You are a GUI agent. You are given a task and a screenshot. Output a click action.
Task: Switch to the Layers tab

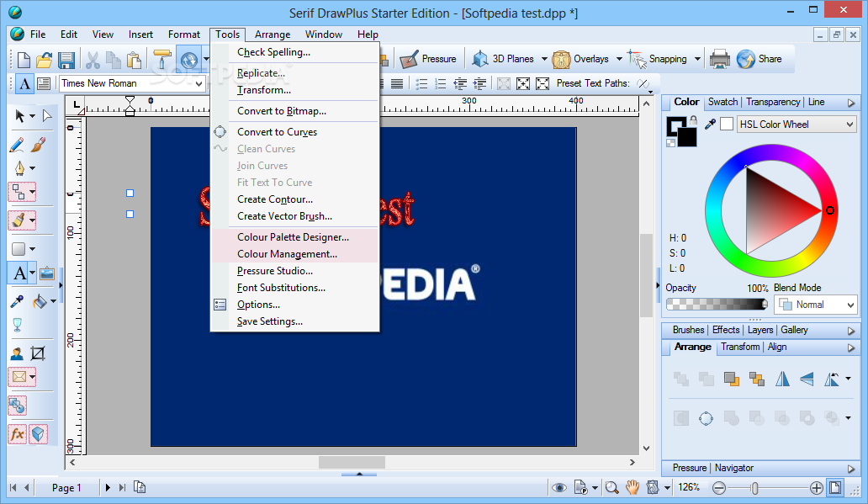tap(760, 330)
